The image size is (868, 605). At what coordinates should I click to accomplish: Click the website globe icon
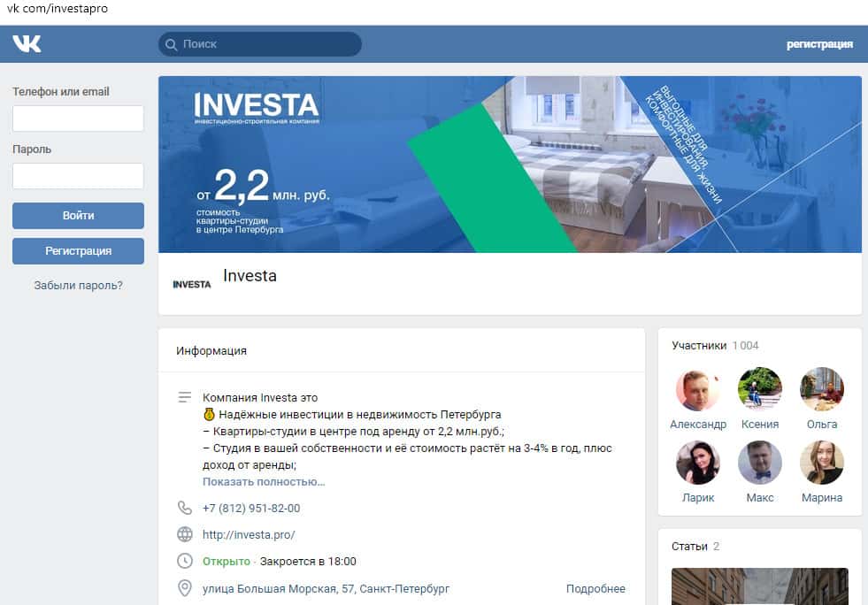[184, 534]
